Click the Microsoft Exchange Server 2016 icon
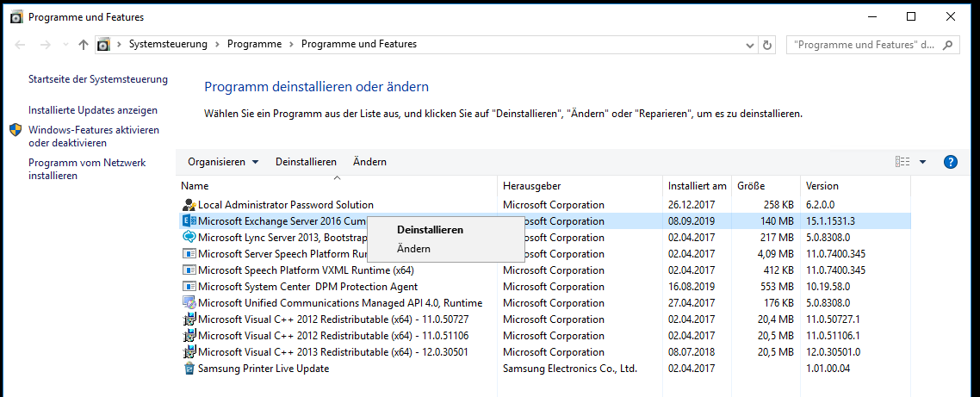Viewport: 980px width, 397px height. [189, 220]
